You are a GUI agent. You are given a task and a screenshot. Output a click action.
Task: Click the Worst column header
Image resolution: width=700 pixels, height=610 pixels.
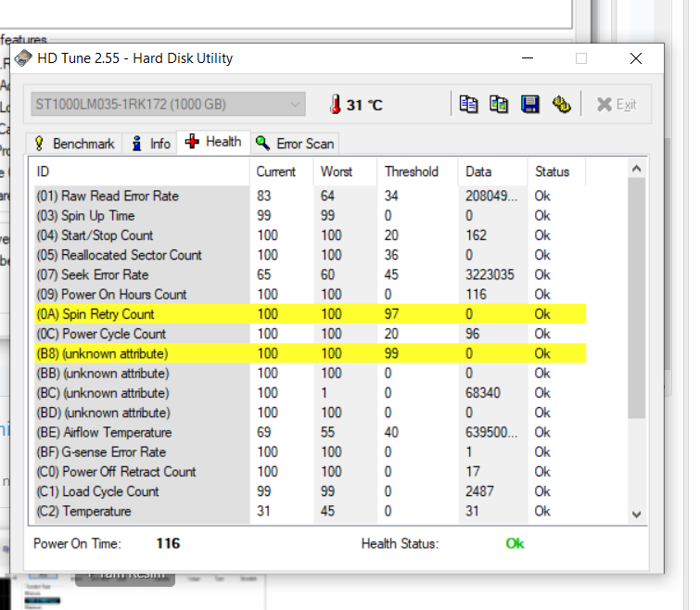pyautogui.click(x=346, y=172)
